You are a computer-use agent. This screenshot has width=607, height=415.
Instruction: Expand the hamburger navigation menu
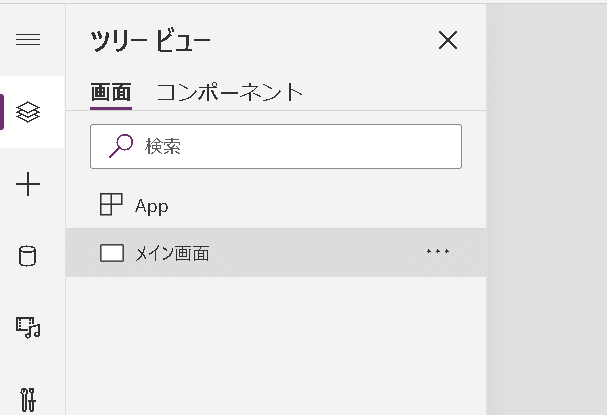point(28,39)
